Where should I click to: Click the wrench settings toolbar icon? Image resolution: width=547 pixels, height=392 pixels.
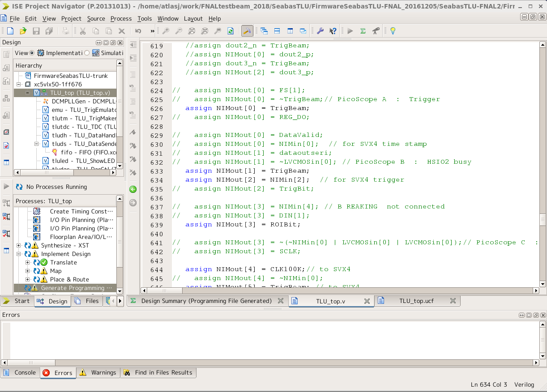[320, 31]
